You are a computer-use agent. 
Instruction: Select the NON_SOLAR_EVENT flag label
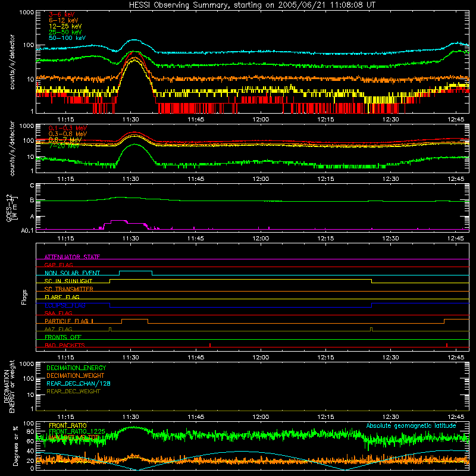pos(72,273)
